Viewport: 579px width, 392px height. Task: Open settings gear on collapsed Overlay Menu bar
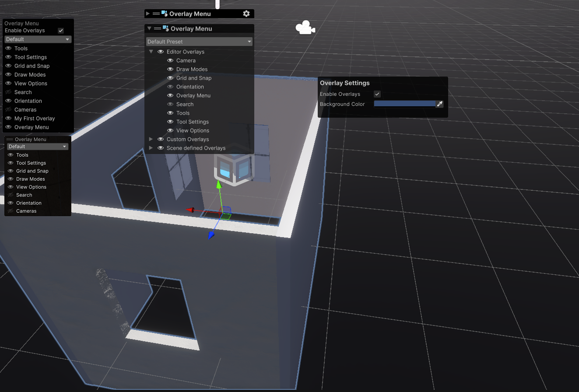click(x=246, y=14)
